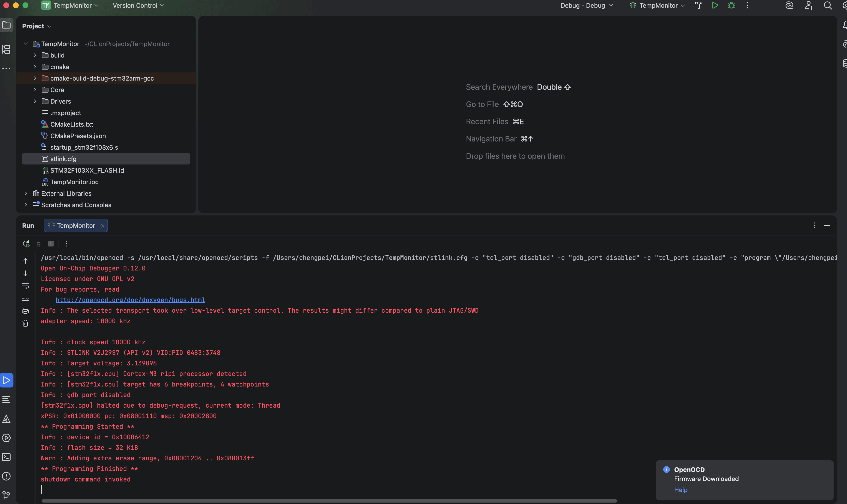The height and width of the screenshot is (504, 847).
Task: Click Help in the OpenOCD notification
Action: click(680, 489)
